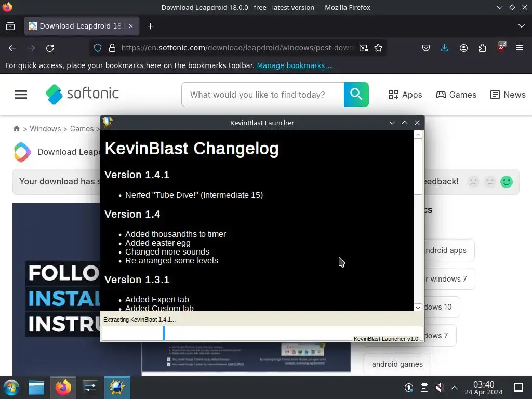Click the topic tag ending in windows 7
Image resolution: width=532 pixels, height=399 pixels.
coord(449,279)
